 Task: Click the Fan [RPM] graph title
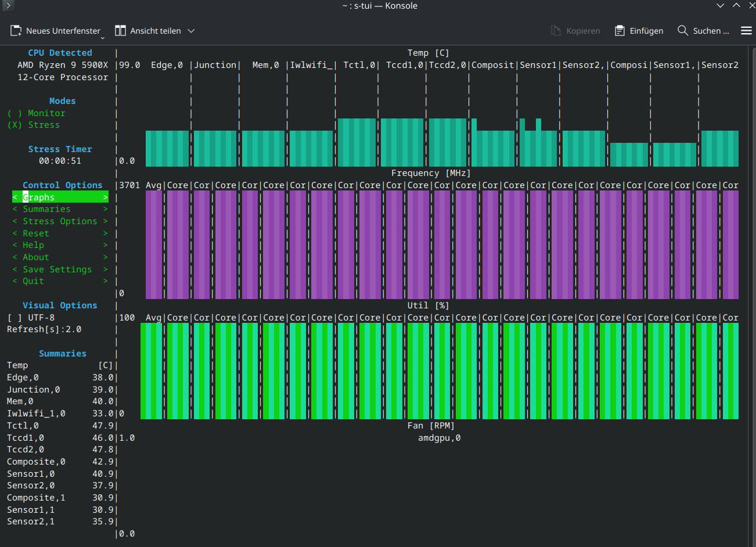431,426
